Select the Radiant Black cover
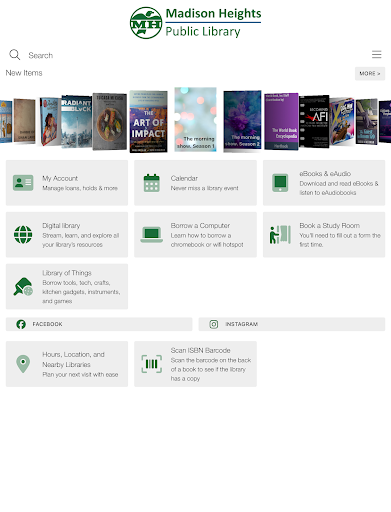 76,122
